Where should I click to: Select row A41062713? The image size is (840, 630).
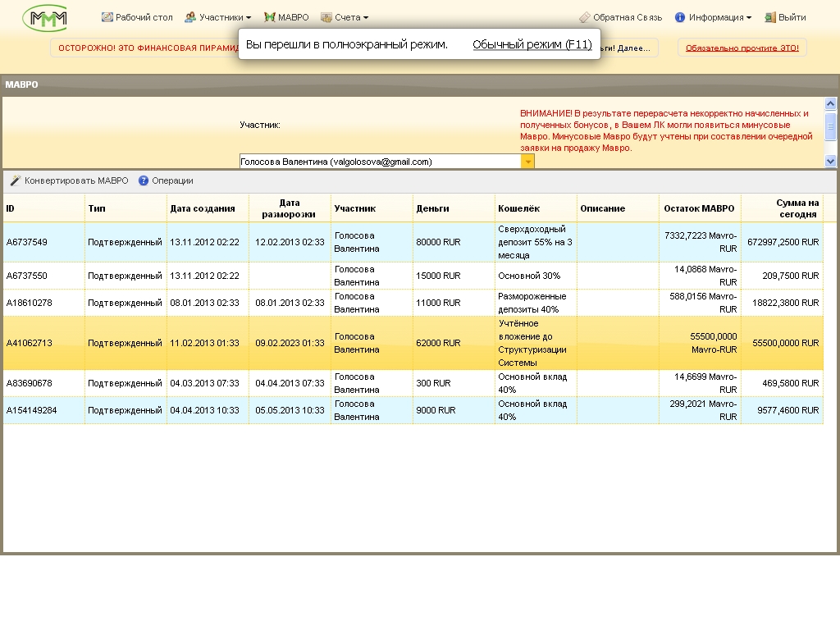pos(413,343)
